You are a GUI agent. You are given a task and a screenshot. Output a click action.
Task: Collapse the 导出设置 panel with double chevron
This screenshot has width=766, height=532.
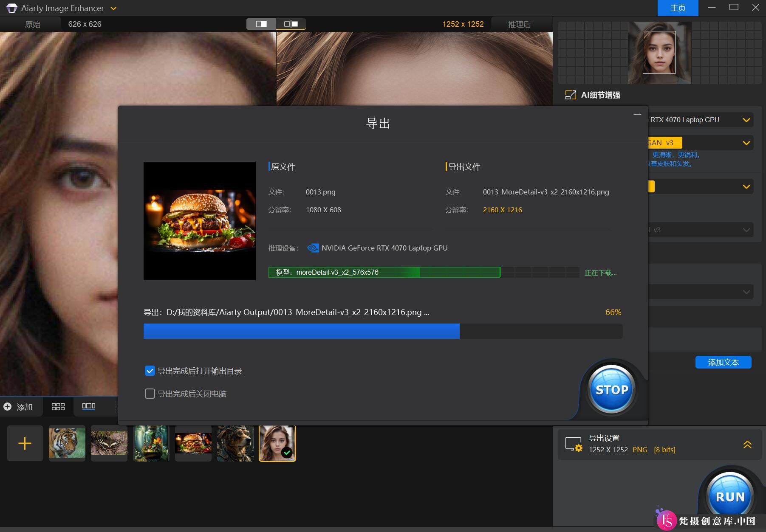tap(747, 445)
